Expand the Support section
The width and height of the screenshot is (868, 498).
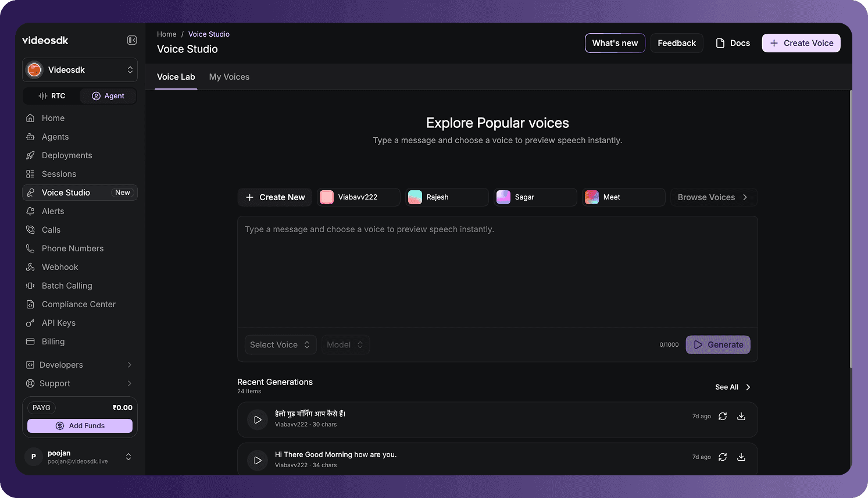click(x=80, y=383)
